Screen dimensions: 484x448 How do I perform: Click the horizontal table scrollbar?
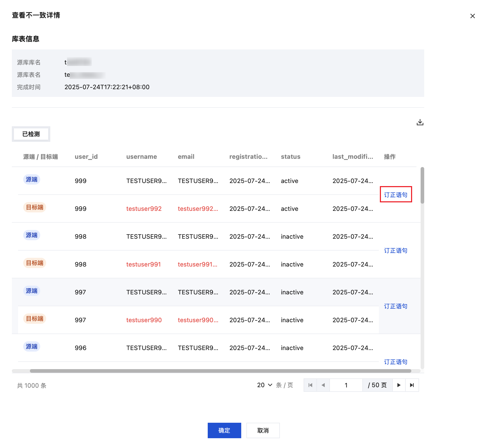coord(220,371)
